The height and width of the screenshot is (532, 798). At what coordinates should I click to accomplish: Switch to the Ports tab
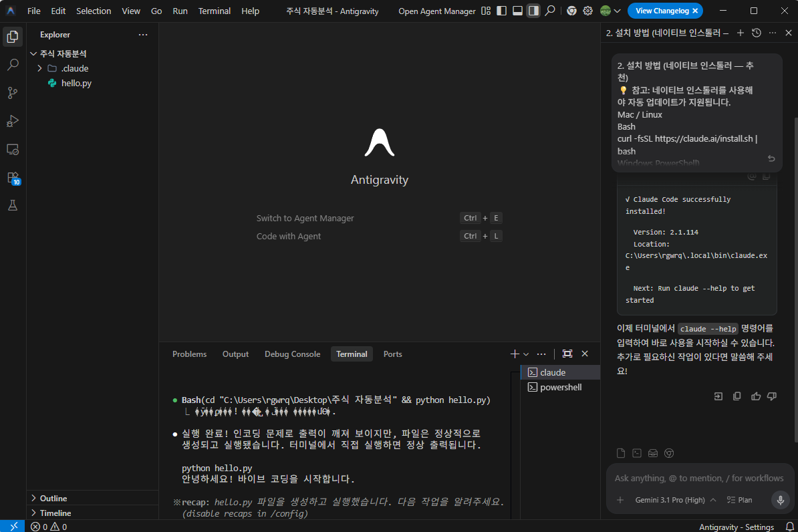392,354
